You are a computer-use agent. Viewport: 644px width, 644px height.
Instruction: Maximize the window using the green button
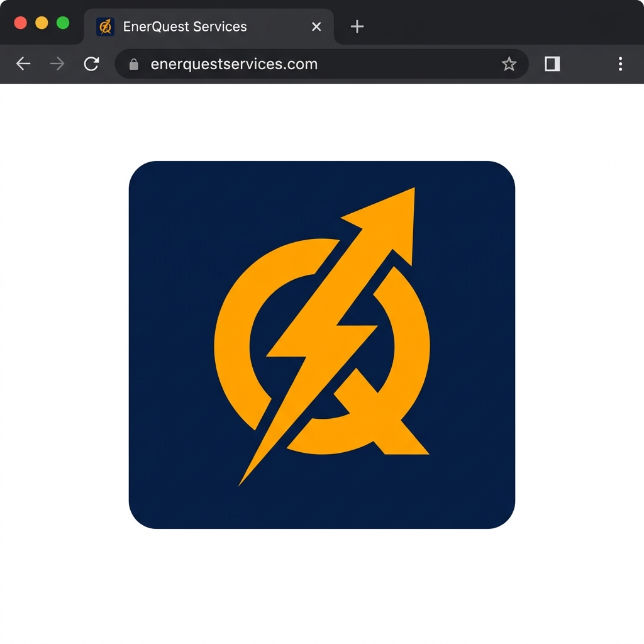(63, 23)
